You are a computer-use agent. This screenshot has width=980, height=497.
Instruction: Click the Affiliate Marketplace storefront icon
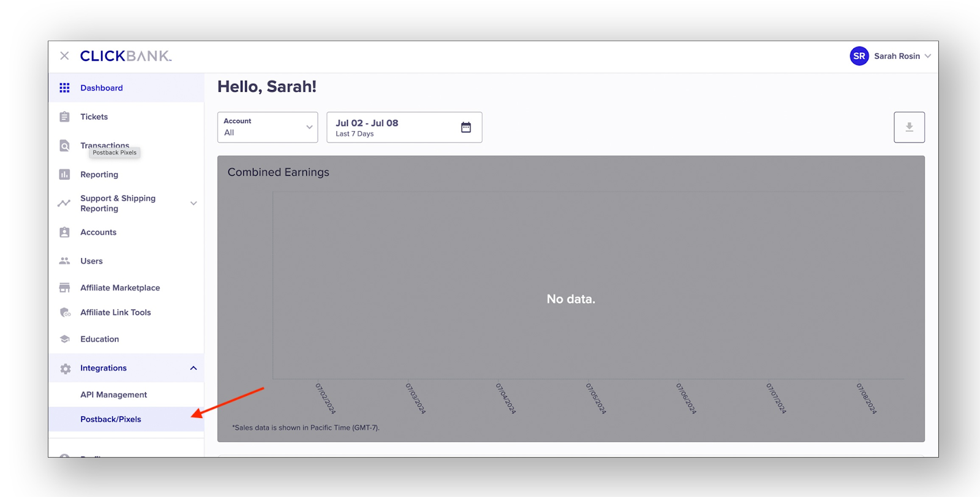pos(64,288)
